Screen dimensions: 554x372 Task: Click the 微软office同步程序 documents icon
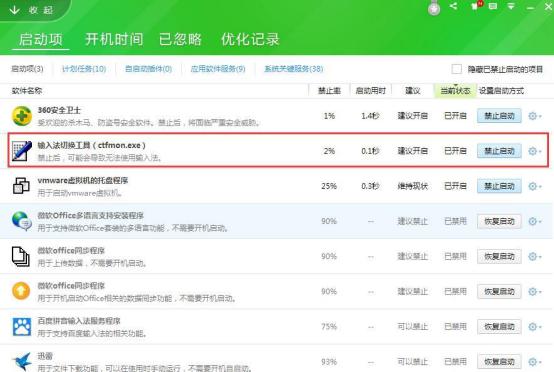click(x=21, y=256)
